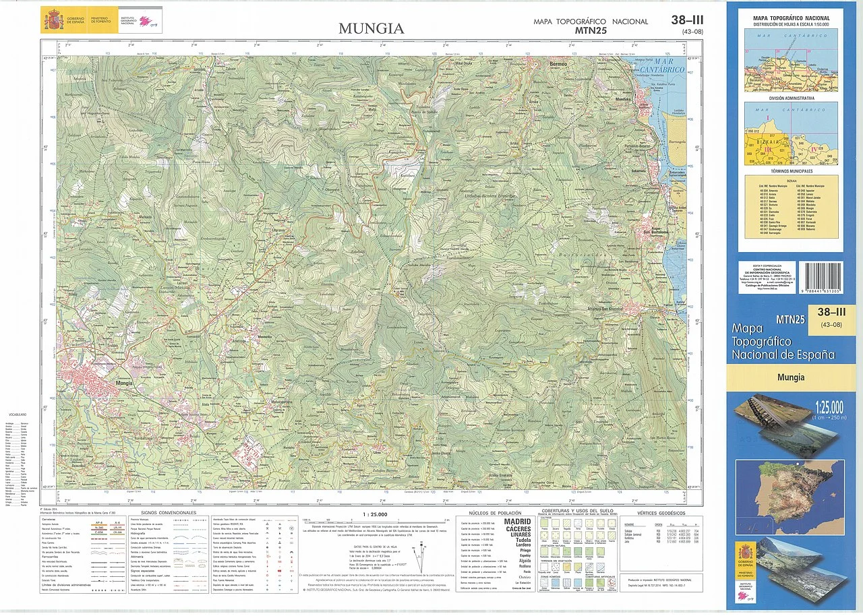This screenshot has height=616, width=863.
Task: Click the División Administrativa Bizkaia inset map
Action: 791,133
